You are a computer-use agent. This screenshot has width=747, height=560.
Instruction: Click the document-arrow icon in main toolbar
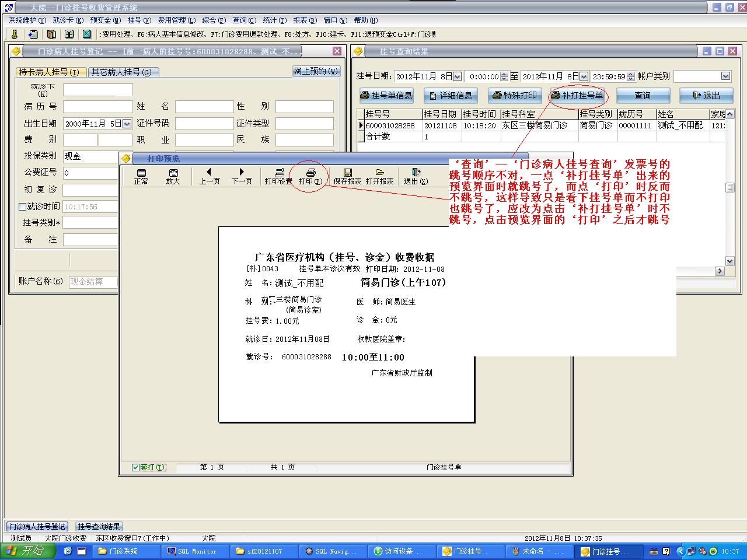(x=33, y=34)
